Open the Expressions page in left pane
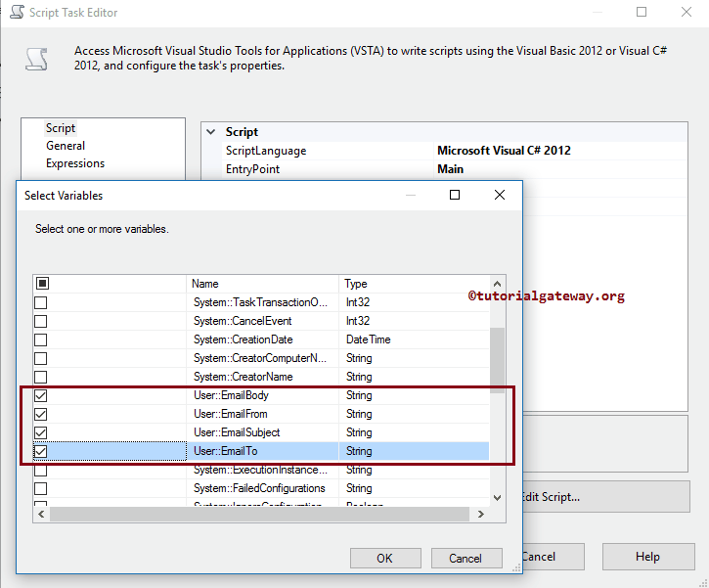This screenshot has height=588, width=709. pyautogui.click(x=75, y=163)
